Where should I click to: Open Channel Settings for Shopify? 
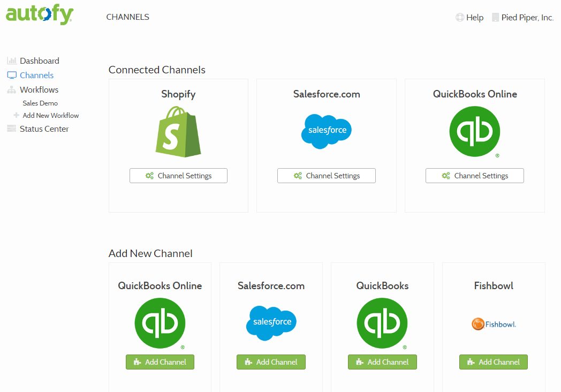(x=178, y=176)
